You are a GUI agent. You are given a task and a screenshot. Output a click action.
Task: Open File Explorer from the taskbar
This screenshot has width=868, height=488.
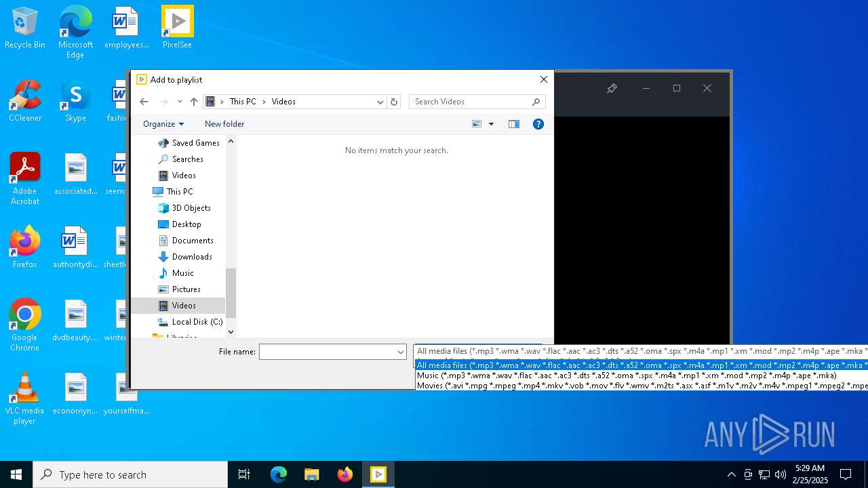[x=312, y=474]
